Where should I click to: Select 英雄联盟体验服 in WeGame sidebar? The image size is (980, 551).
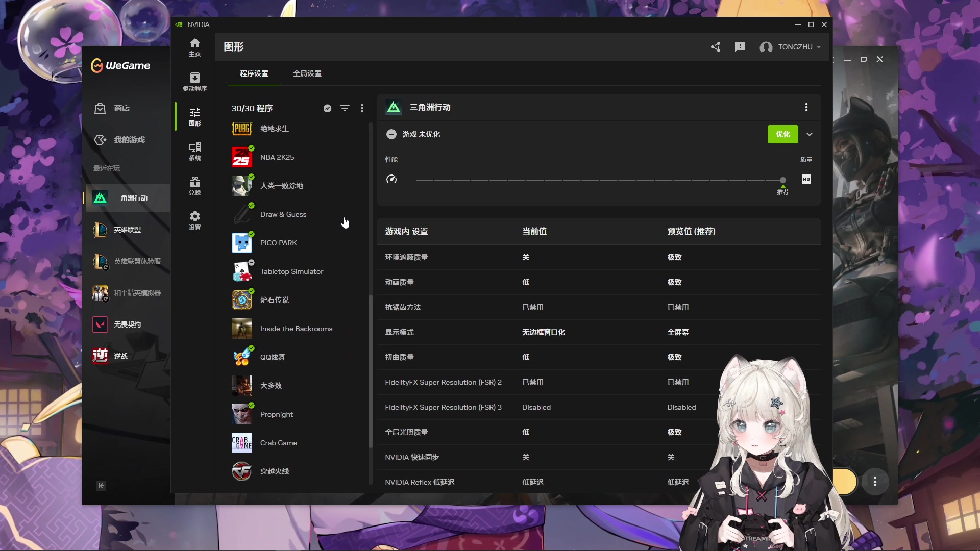pos(128,261)
